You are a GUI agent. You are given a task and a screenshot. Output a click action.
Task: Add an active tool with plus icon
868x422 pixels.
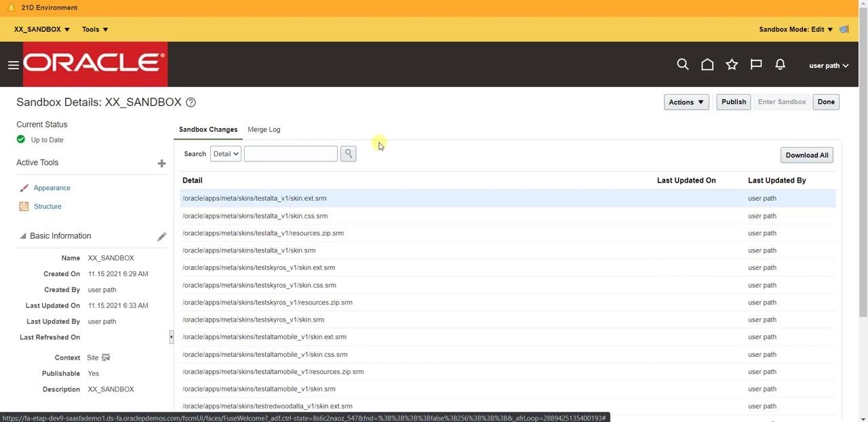(x=161, y=164)
